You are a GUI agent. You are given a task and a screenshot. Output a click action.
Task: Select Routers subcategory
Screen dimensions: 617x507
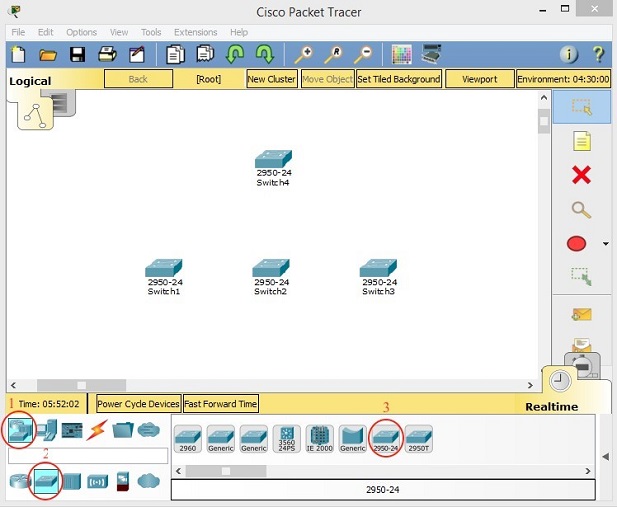tap(20, 481)
